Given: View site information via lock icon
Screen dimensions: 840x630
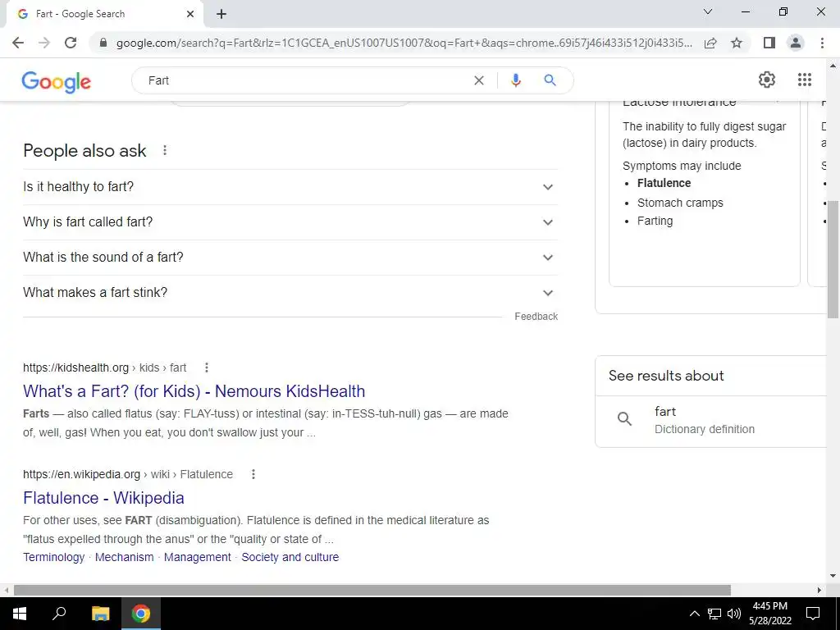Looking at the screenshot, I should (x=103, y=43).
